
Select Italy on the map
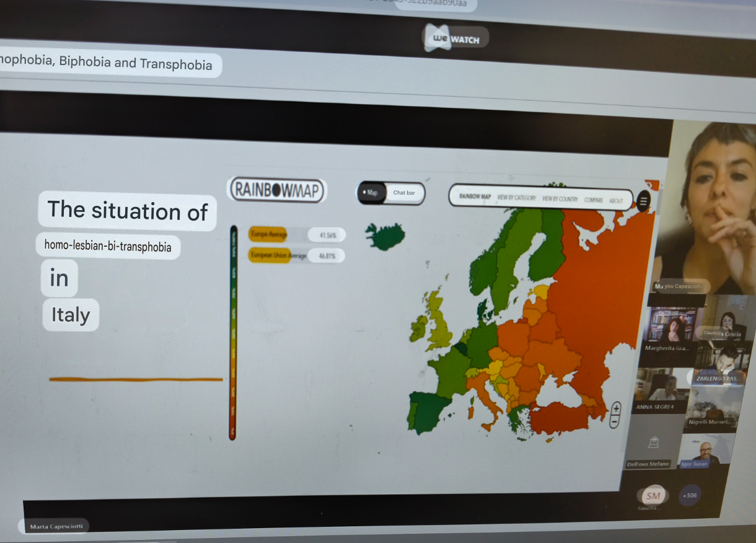click(483, 399)
